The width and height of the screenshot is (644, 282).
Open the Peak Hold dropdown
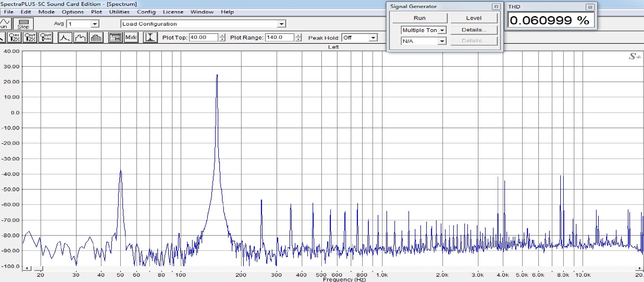tap(373, 38)
